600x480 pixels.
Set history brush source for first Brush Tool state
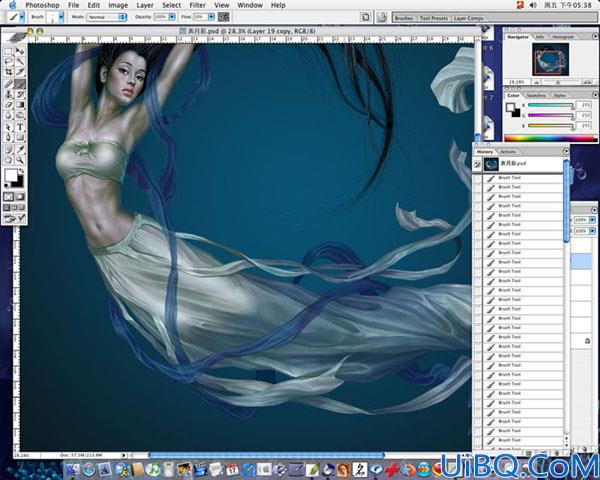point(477,178)
